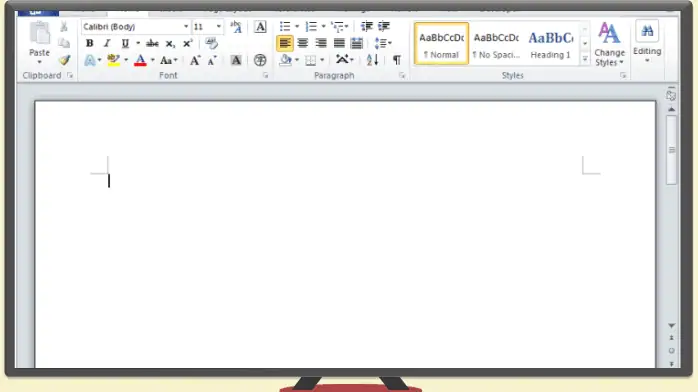Click the Editing binoculars icon
Screen dimensions: 698x392
pyautogui.click(x=647, y=31)
